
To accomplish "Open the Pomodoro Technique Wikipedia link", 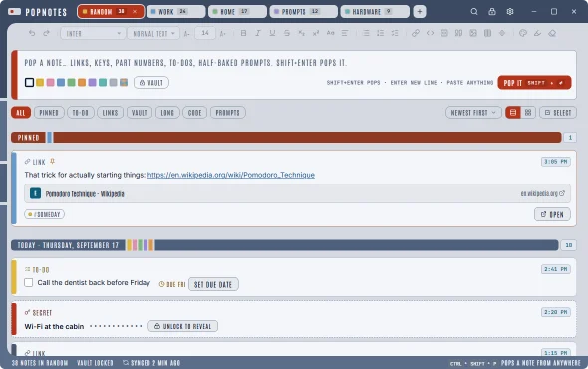I will [231, 175].
